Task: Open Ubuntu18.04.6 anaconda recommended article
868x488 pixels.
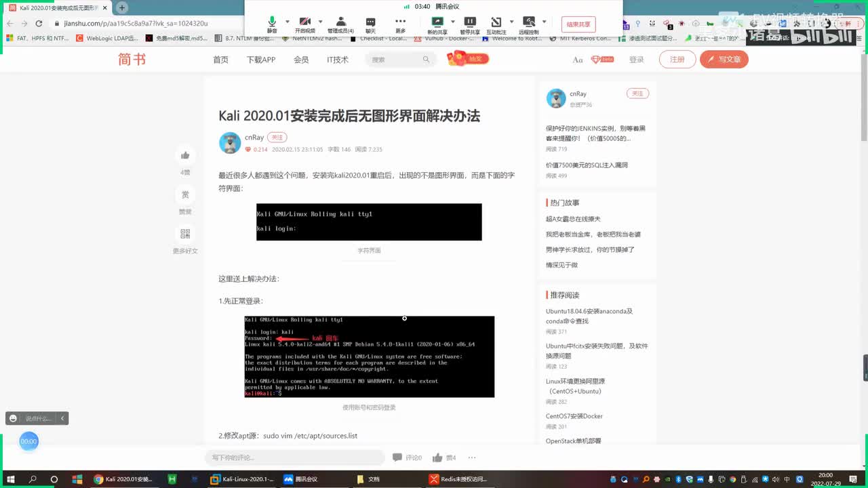Action: (589, 316)
